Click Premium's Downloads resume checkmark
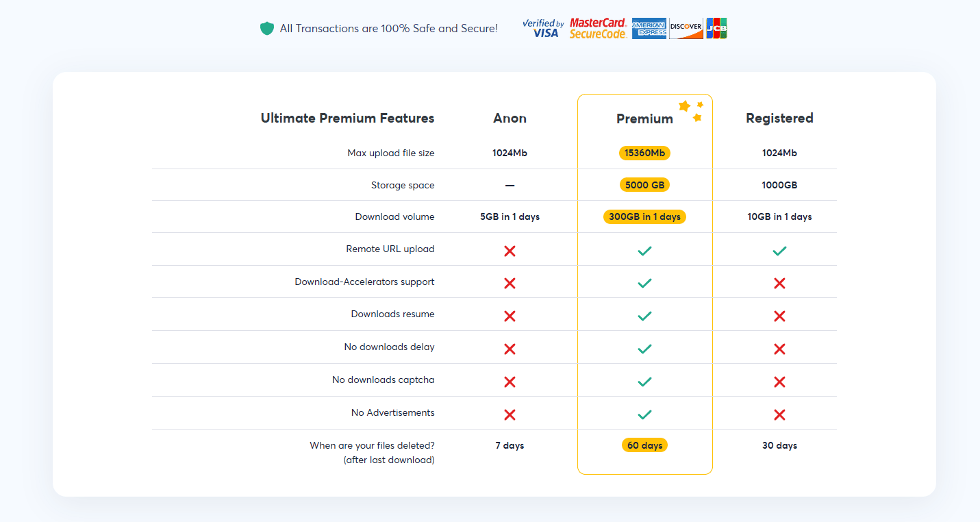The width and height of the screenshot is (980, 522). tap(644, 316)
